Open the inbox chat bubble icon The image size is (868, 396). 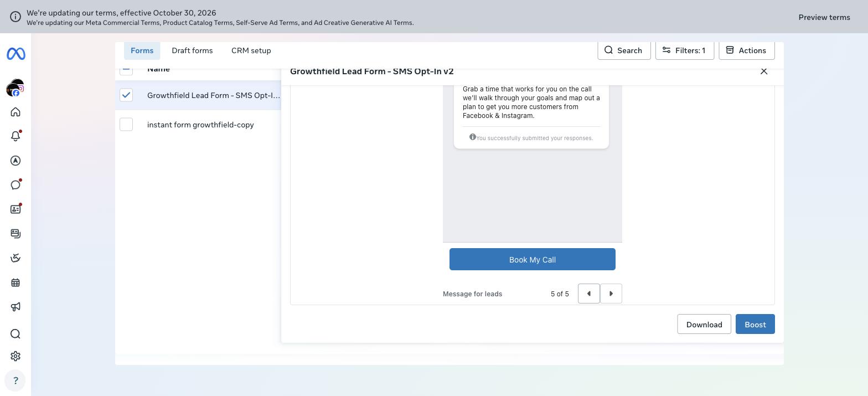click(15, 185)
